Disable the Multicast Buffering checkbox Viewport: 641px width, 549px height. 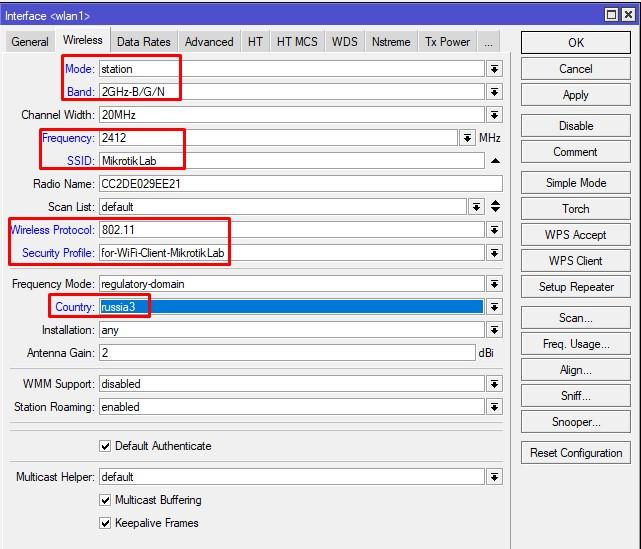(106, 500)
